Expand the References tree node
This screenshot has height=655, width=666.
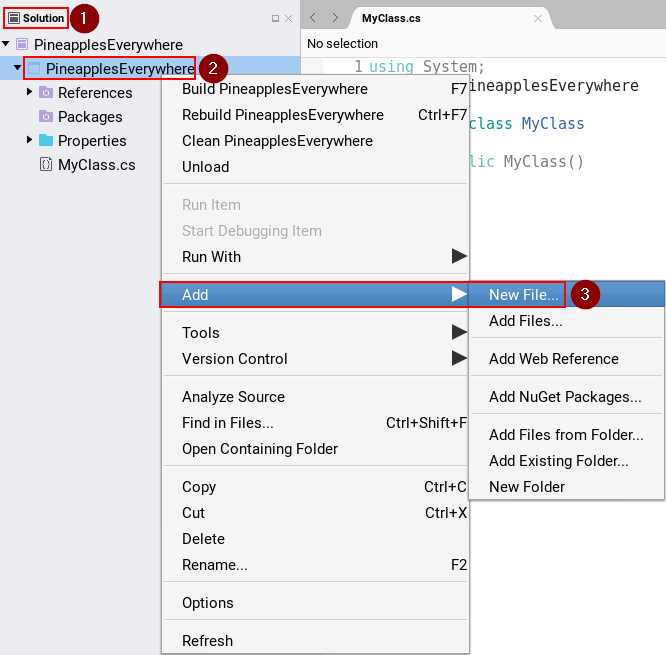(x=30, y=92)
